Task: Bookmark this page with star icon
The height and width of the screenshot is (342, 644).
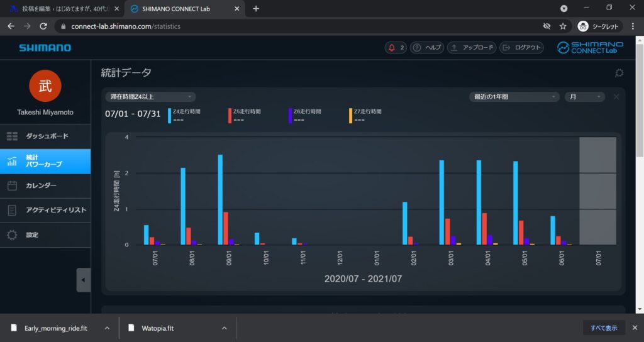Action: click(563, 26)
